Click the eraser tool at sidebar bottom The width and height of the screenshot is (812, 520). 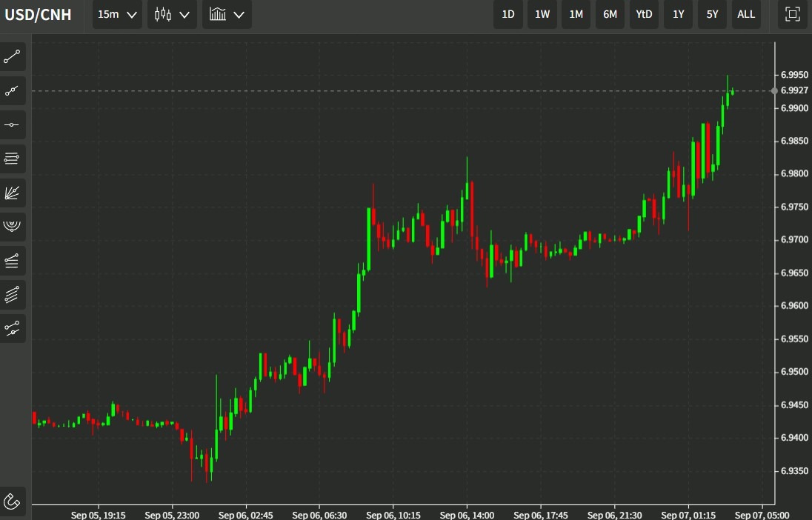pos(13,501)
